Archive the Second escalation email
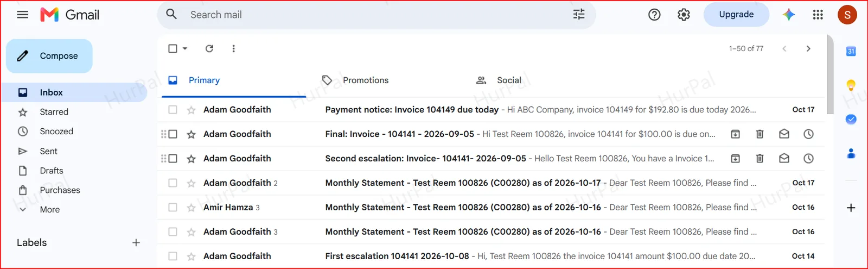This screenshot has width=868, height=269. coord(735,158)
